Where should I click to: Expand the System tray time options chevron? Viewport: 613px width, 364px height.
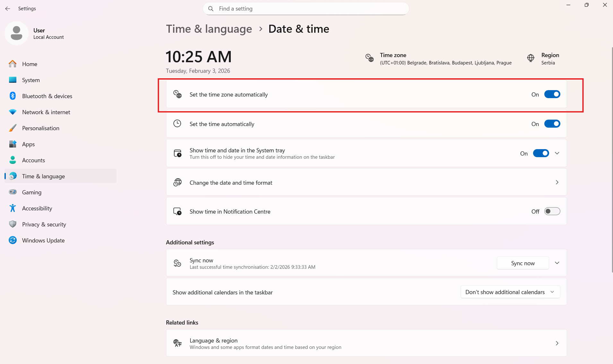pyautogui.click(x=557, y=153)
